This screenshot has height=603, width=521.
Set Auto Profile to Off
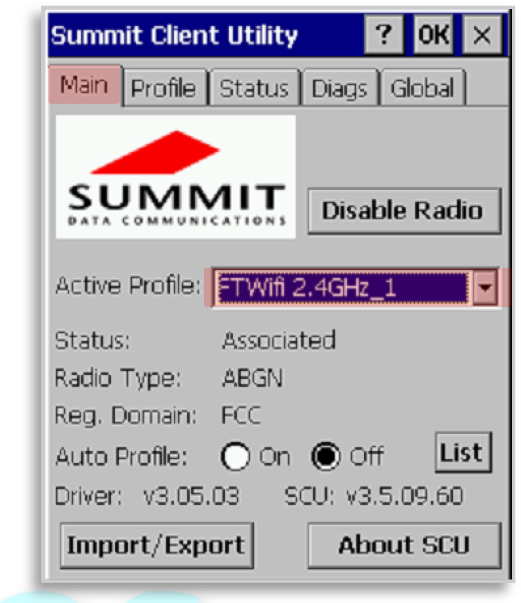coord(325,456)
